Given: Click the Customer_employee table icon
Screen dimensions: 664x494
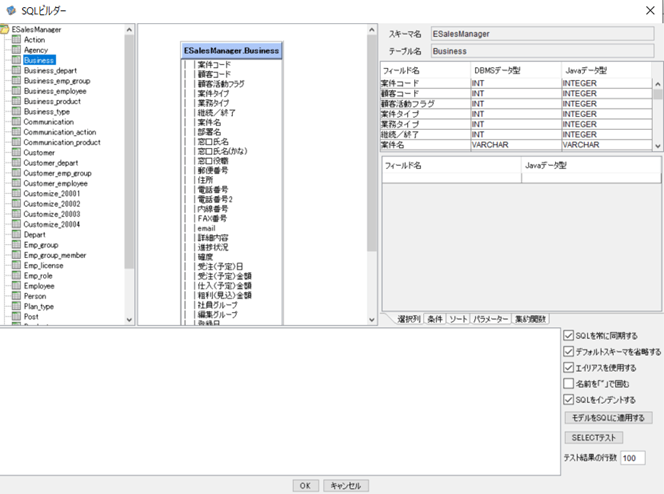Looking at the screenshot, I should coord(17,183).
